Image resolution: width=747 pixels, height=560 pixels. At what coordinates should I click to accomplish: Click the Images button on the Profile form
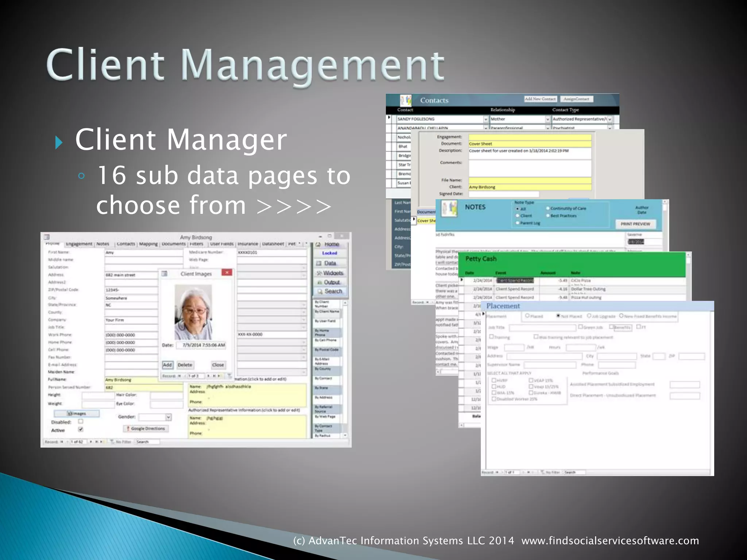(x=77, y=413)
